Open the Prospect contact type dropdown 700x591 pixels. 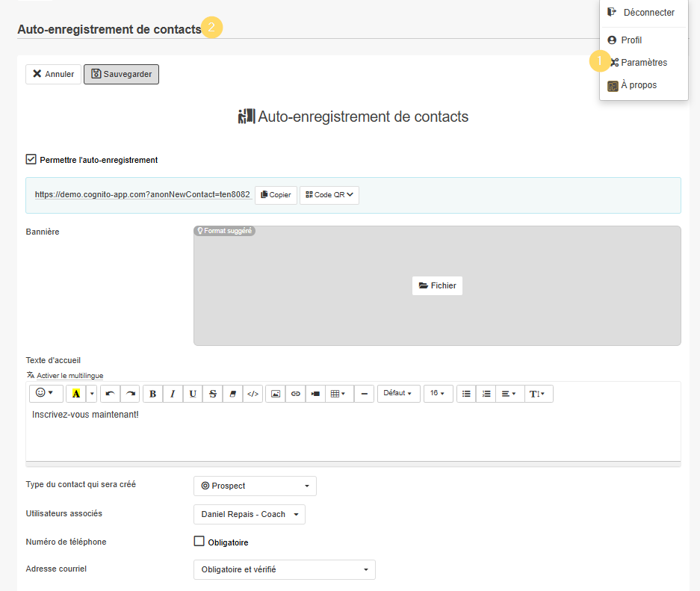255,486
